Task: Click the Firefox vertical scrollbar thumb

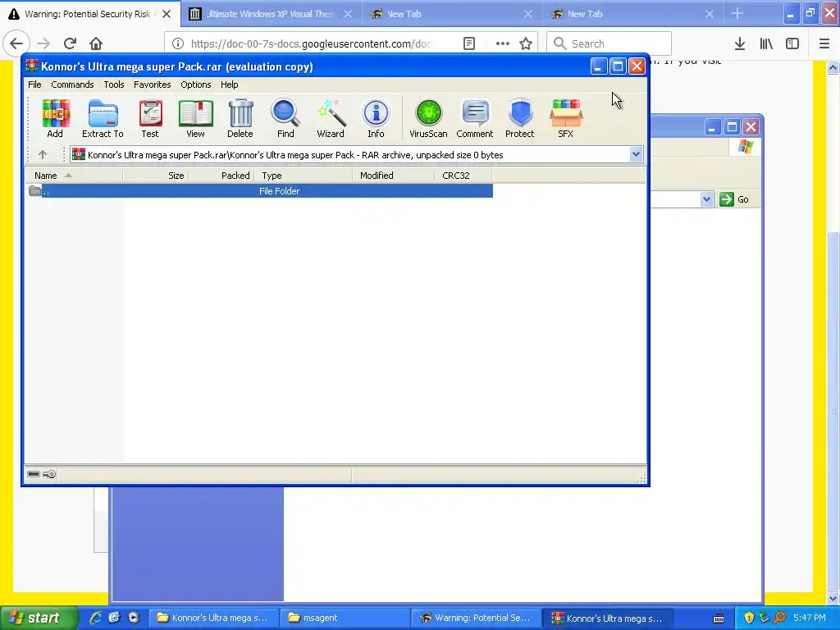Action: [x=833, y=410]
